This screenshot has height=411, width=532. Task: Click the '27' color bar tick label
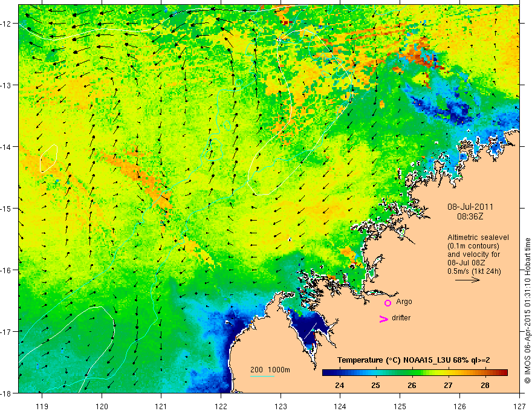448,385
